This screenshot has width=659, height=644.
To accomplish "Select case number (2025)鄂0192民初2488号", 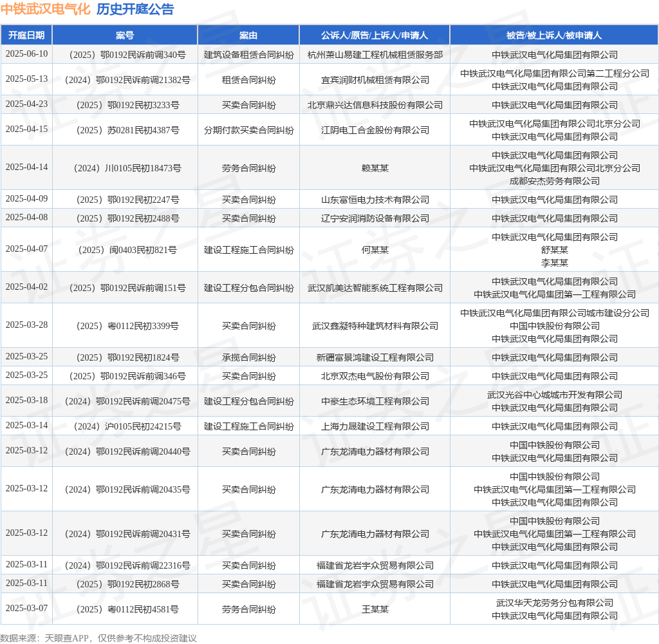I will (x=125, y=218).
